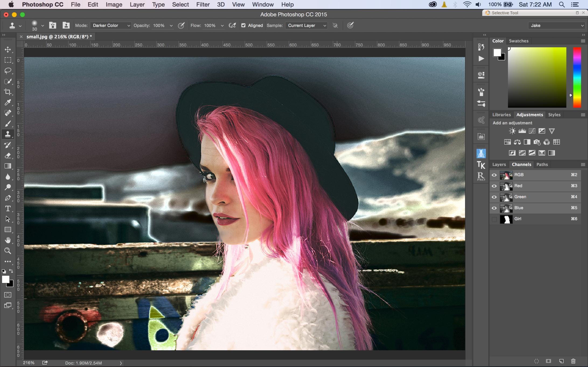
Task: Select the Lasso tool
Action: pos(8,71)
